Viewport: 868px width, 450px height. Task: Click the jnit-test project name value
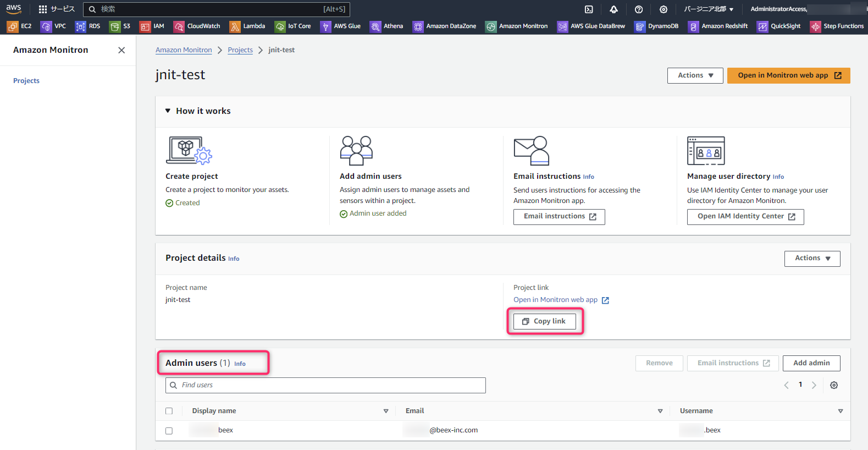pyautogui.click(x=178, y=300)
